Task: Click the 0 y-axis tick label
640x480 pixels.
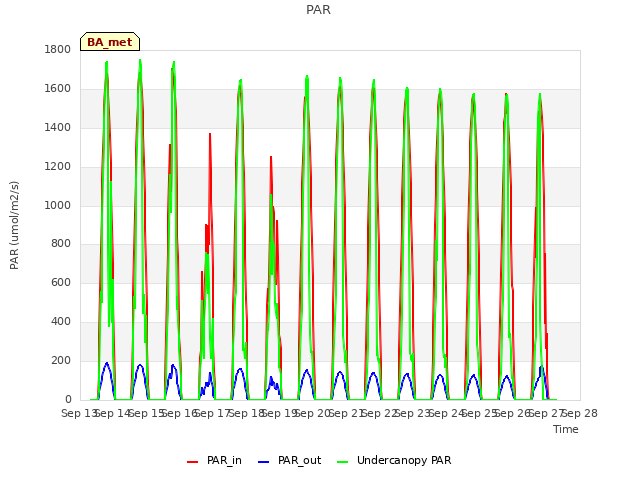Action: [x=68, y=399]
